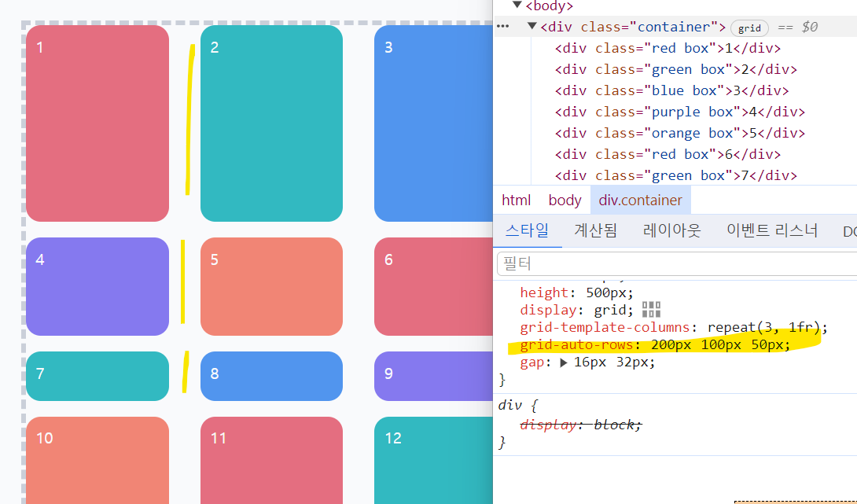This screenshot has width=857, height=504.
Task: Click red box number 6 on page
Action: [433, 286]
